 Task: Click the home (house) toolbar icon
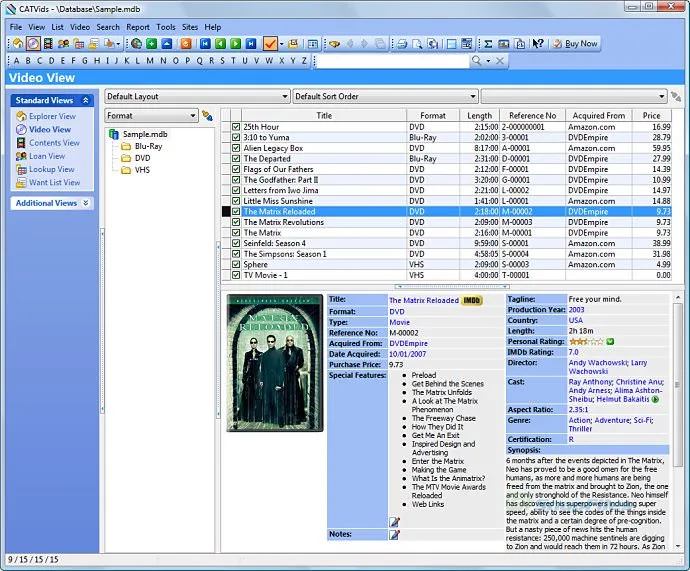(18, 44)
